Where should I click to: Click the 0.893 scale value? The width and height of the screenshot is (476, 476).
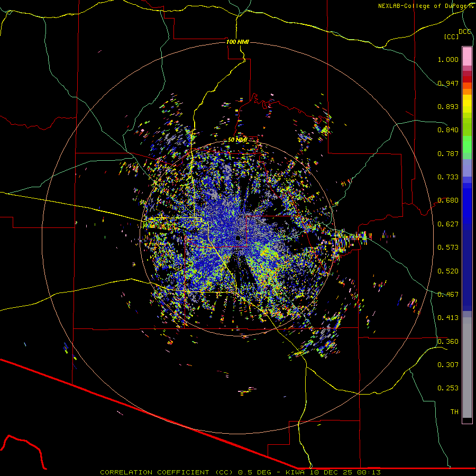tap(448, 106)
